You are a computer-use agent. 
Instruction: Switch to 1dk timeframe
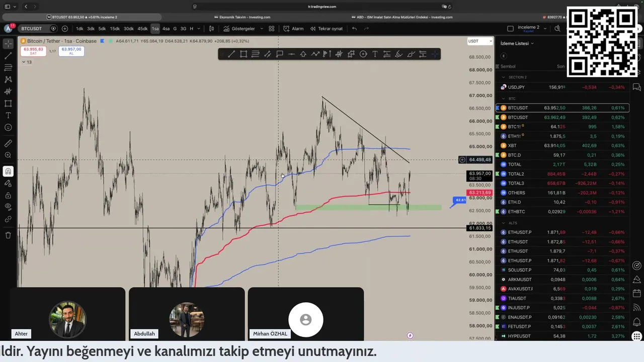(x=79, y=29)
